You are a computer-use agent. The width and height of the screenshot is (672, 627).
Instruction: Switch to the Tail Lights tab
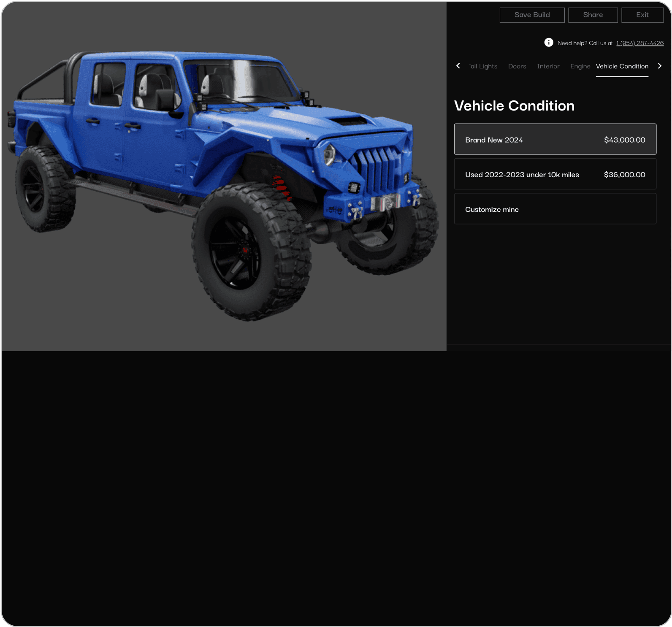click(x=483, y=66)
